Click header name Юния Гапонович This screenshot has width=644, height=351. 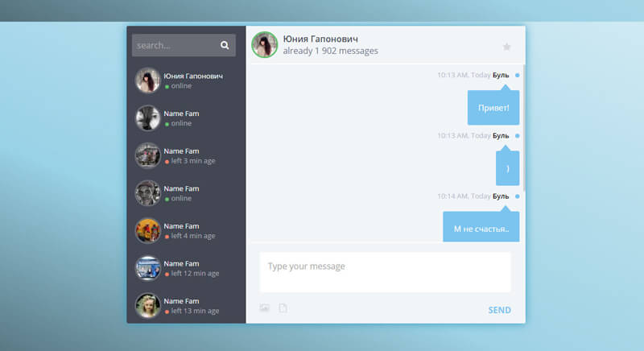320,39
